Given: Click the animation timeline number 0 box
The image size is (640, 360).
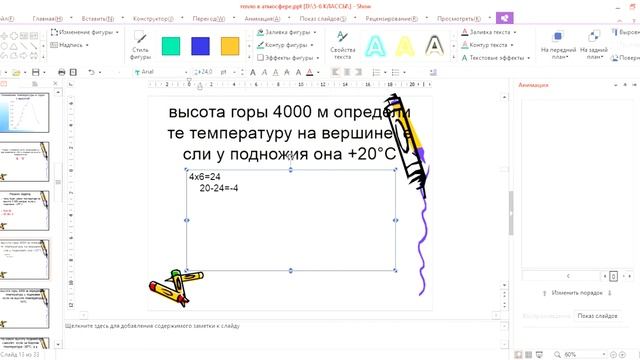Looking at the screenshot, I should click(613, 276).
